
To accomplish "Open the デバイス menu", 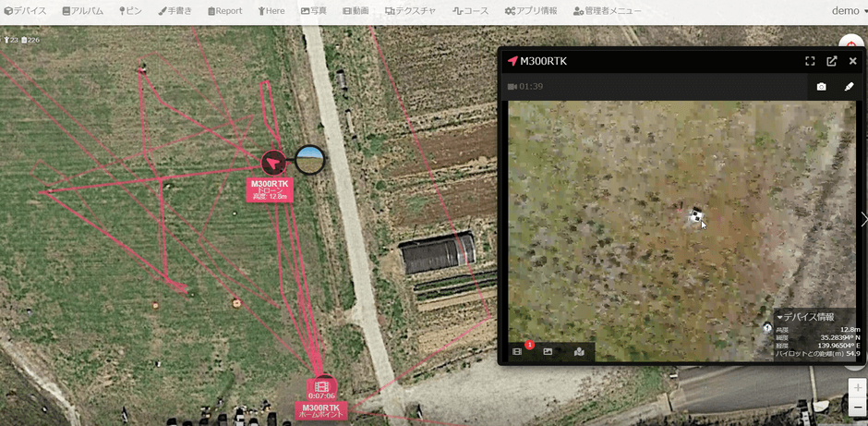I will 25,10.
